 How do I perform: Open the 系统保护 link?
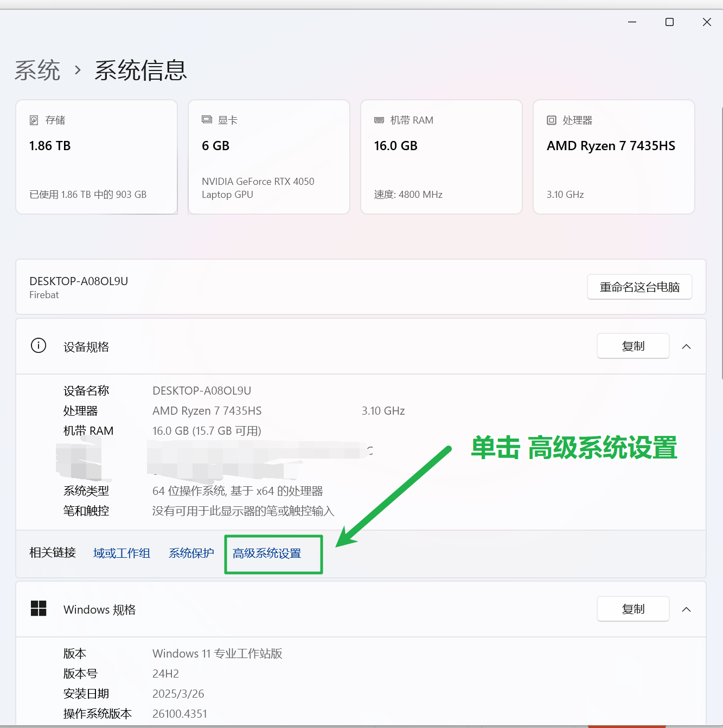pyautogui.click(x=191, y=553)
